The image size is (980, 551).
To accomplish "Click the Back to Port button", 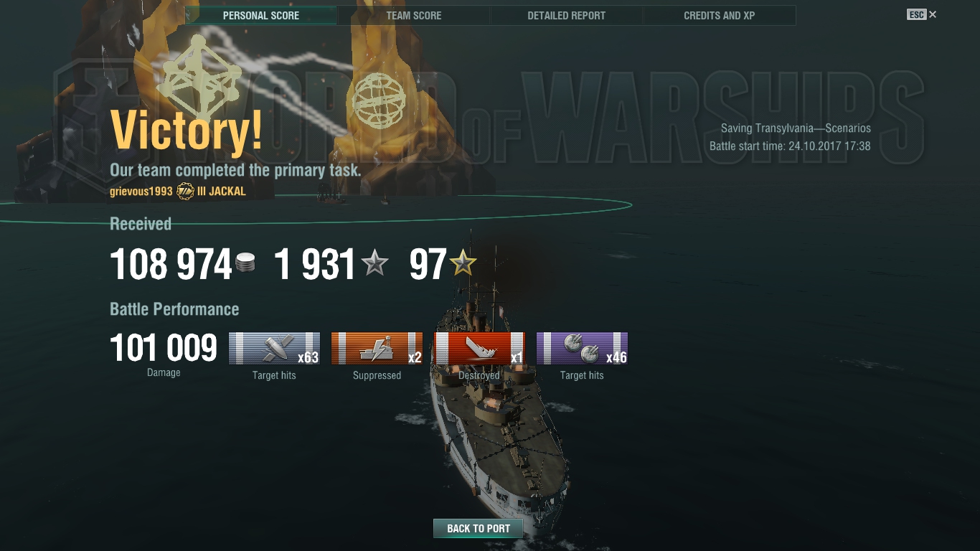I will tap(479, 529).
